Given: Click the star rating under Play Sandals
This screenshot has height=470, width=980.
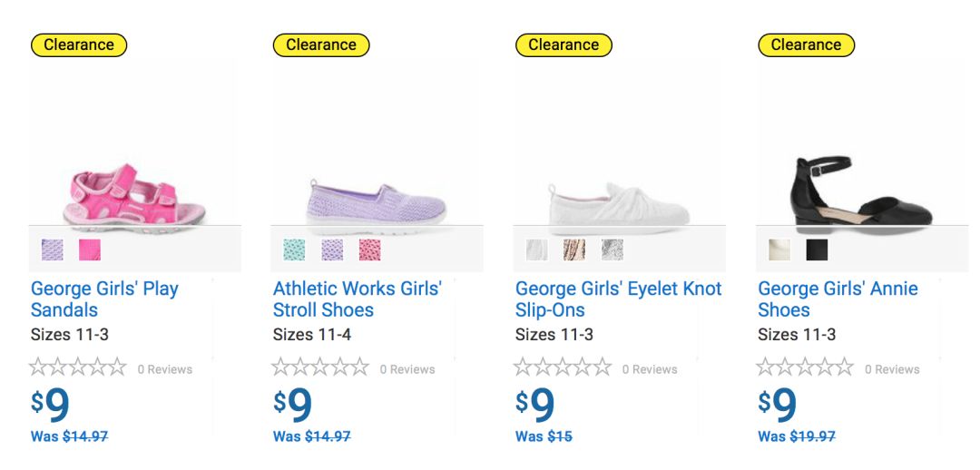Looking at the screenshot, I should (x=78, y=367).
